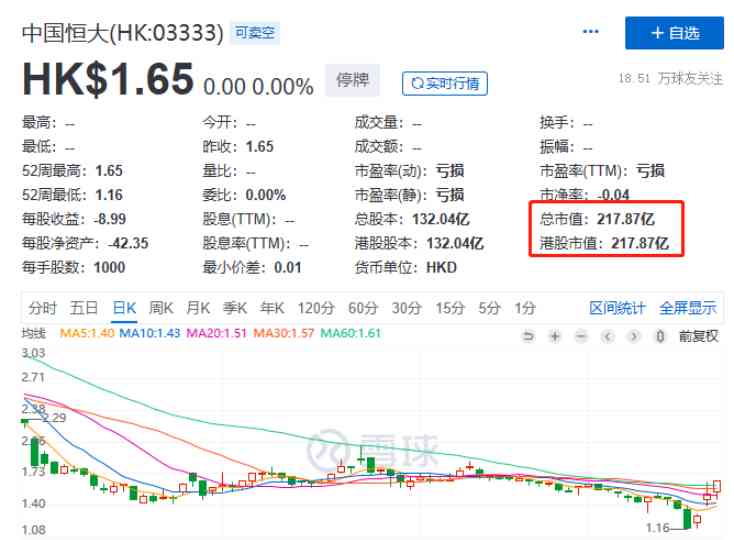Click the 均线 moving average label
Screen dimensions: 734x540
(x=34, y=334)
